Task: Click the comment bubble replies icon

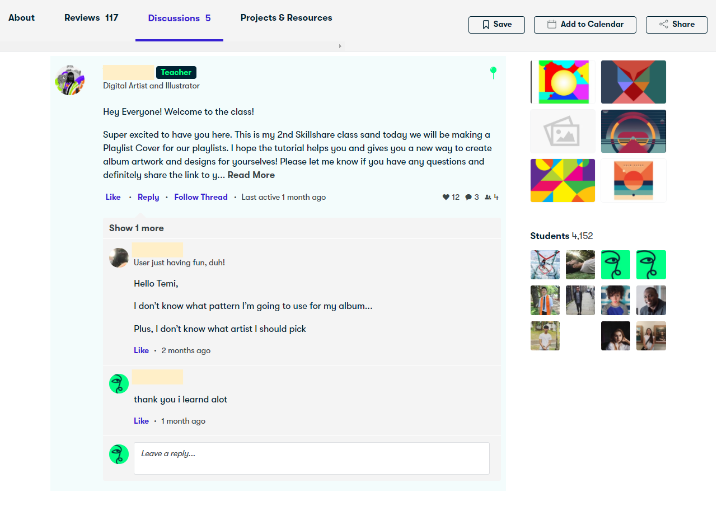Action: (x=469, y=197)
